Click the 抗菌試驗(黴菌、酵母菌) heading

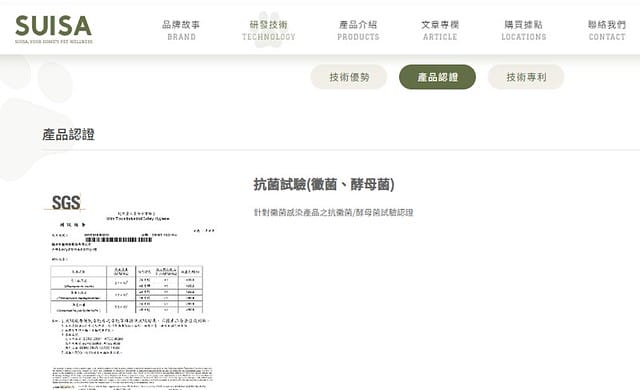tap(324, 184)
